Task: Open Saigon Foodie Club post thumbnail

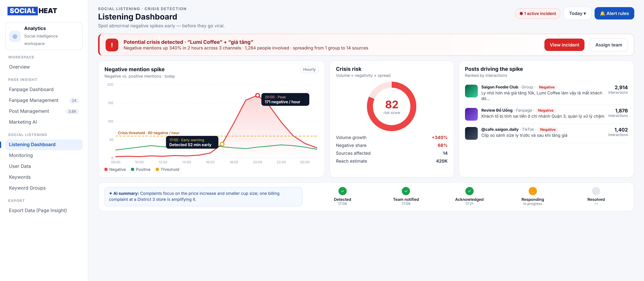Action: click(471, 91)
